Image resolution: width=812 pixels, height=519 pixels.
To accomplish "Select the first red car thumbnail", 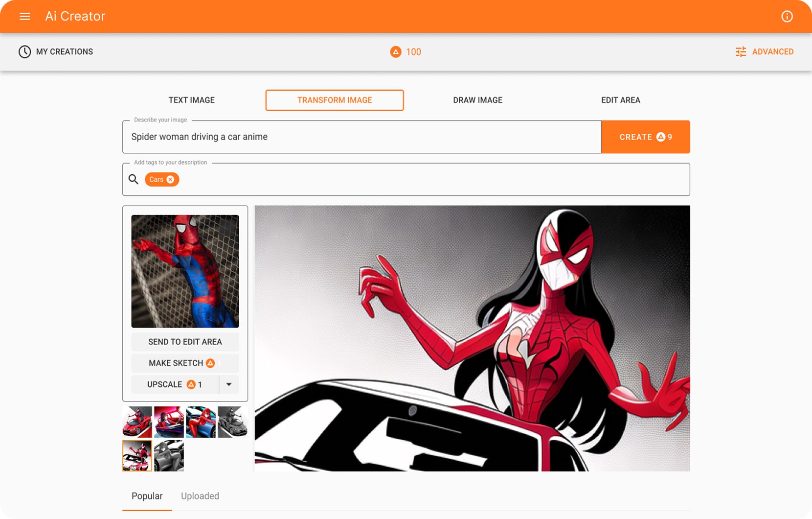I will click(x=137, y=422).
